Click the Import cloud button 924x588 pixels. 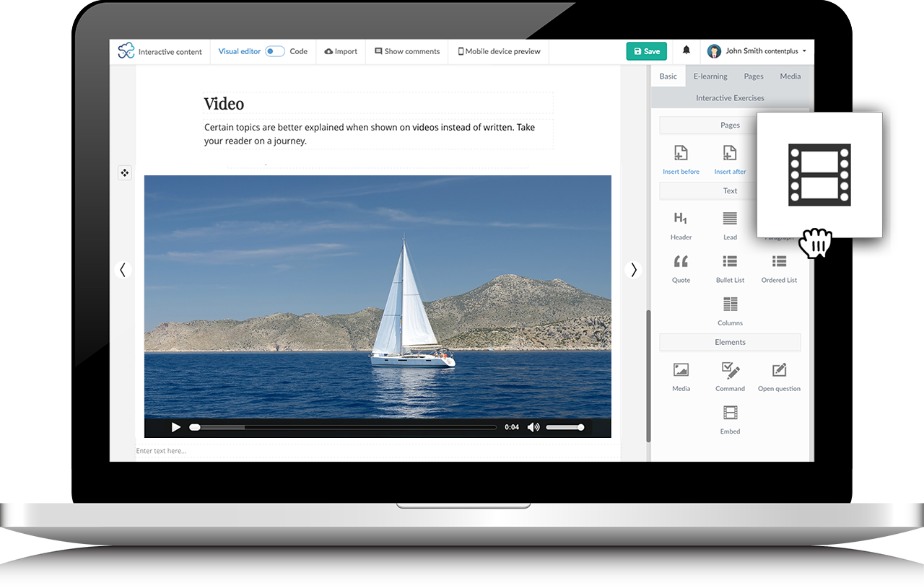(x=341, y=51)
